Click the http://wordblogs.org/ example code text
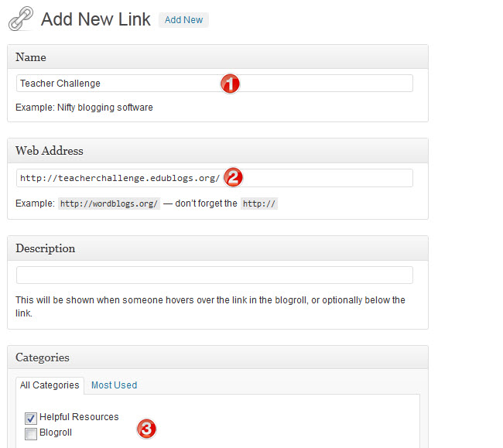 click(x=109, y=204)
